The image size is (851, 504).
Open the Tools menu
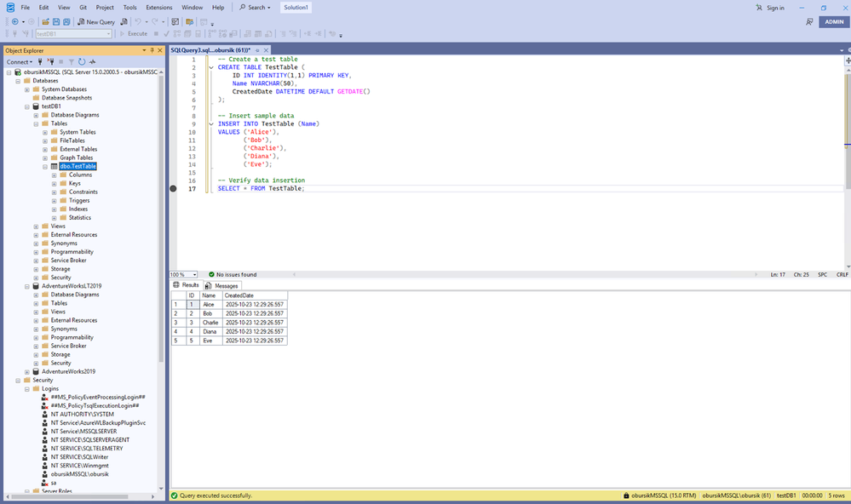(x=129, y=8)
